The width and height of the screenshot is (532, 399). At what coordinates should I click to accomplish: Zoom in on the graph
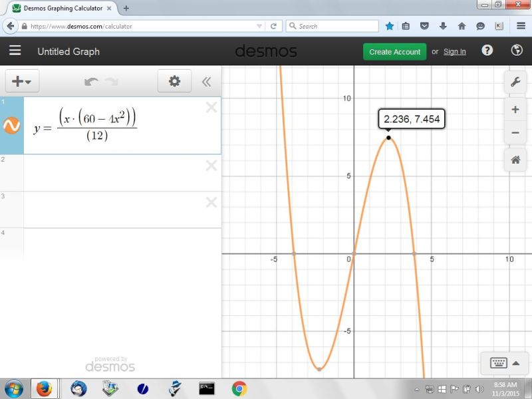(x=515, y=110)
